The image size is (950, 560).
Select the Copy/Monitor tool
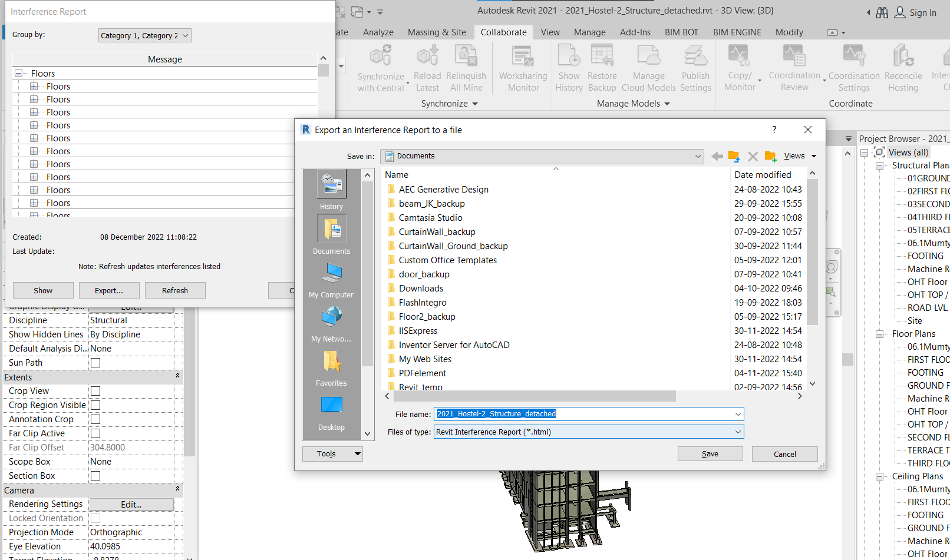pyautogui.click(x=740, y=69)
